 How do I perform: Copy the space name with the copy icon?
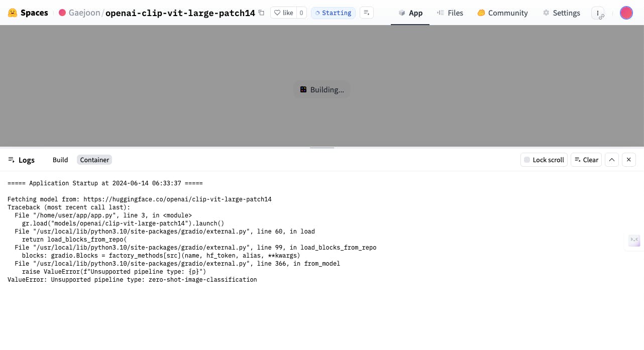(261, 13)
